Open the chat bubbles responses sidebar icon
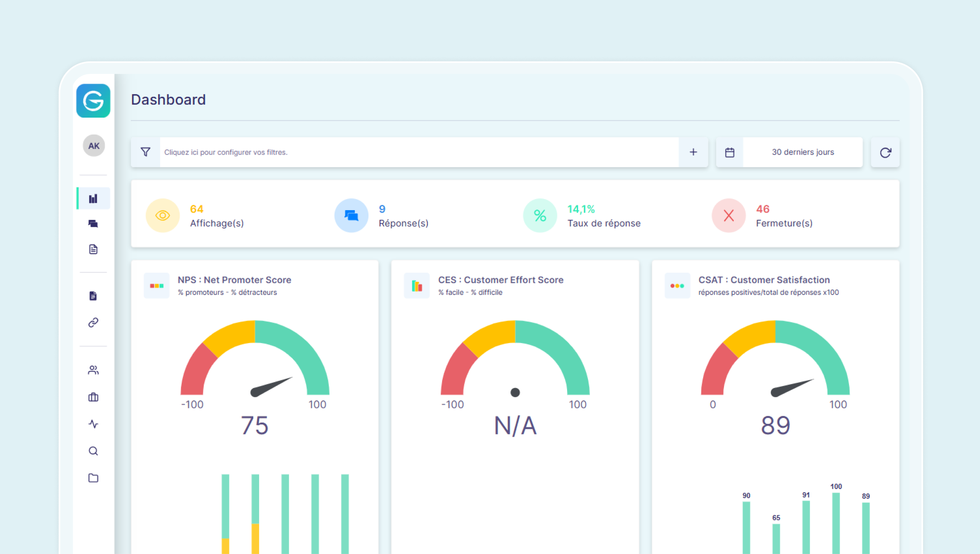Image resolution: width=980 pixels, height=554 pixels. pyautogui.click(x=93, y=224)
